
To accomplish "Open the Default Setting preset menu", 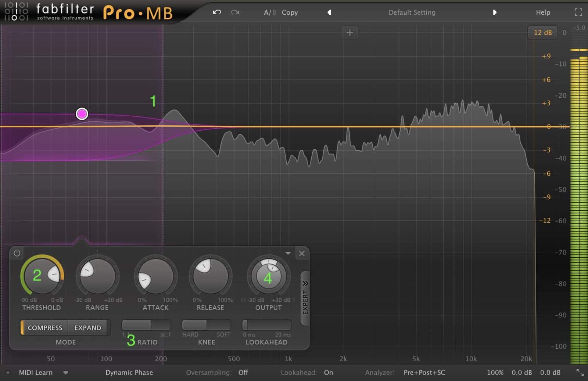I will [412, 12].
